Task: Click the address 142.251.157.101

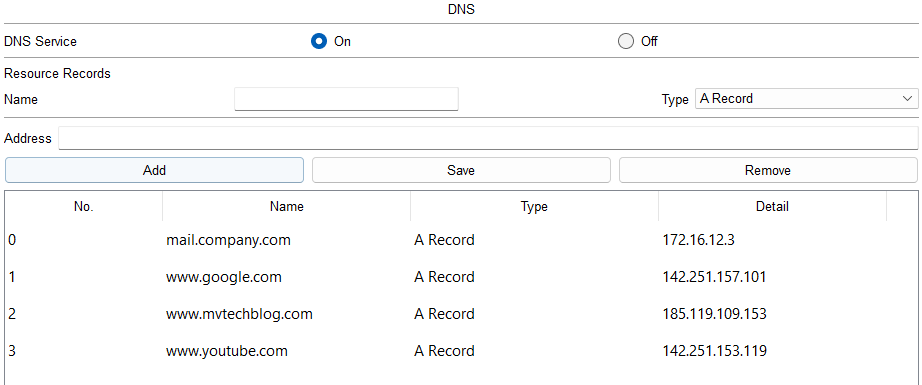Action: [x=714, y=277]
